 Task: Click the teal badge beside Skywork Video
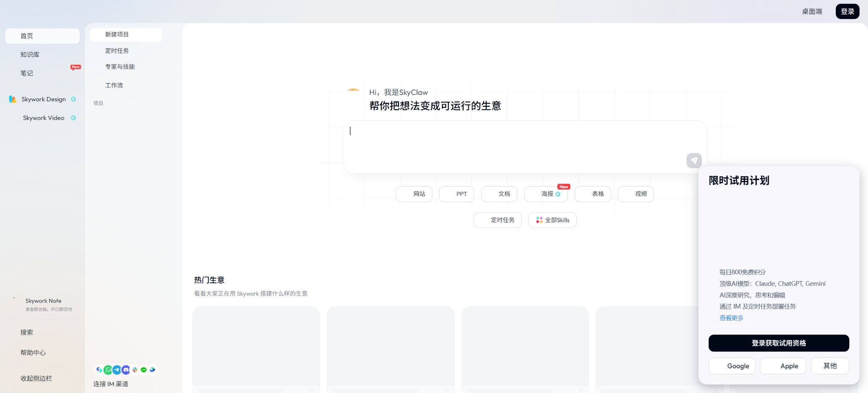click(73, 118)
